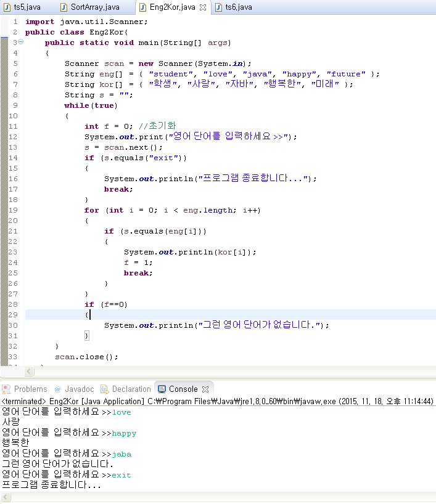This screenshot has width=436, height=504.
Task: Click the SortArray.java file icon
Action: (x=64, y=7)
